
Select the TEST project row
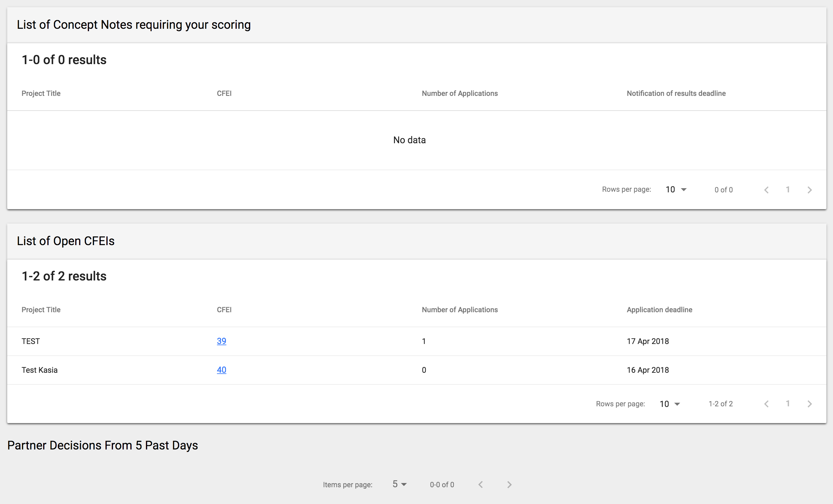pyautogui.click(x=31, y=341)
